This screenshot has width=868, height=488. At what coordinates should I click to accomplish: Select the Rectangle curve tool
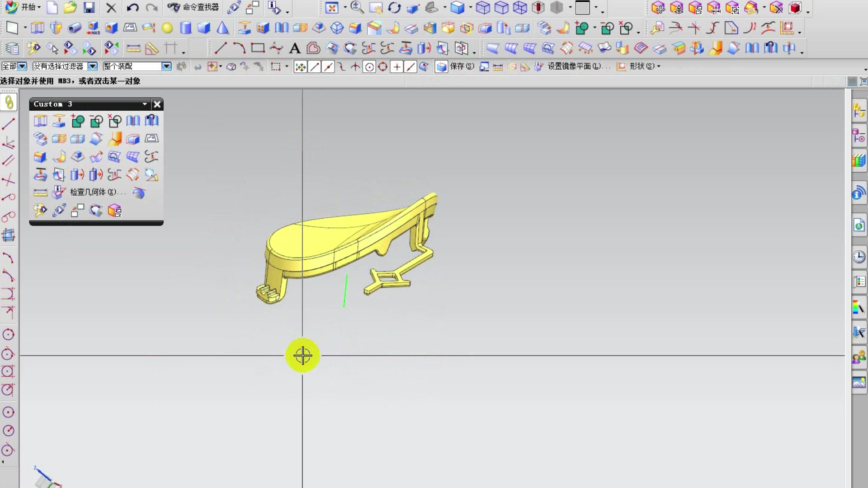click(x=258, y=48)
